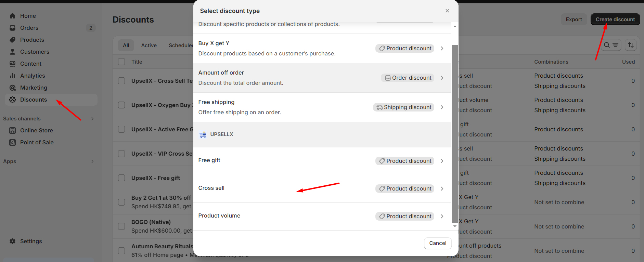
Task: Switch to the Active tab
Action: [x=149, y=45]
